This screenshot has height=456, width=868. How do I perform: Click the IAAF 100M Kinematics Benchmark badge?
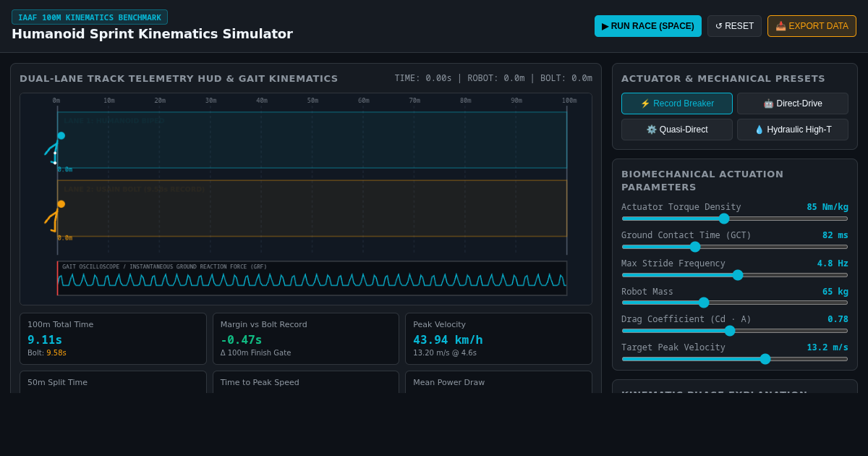(90, 17)
